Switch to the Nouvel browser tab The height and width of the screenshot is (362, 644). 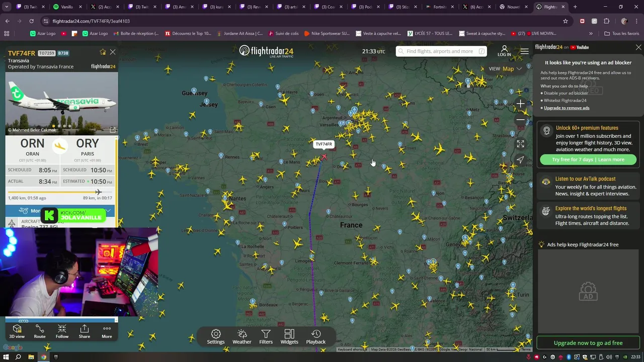coord(513,7)
